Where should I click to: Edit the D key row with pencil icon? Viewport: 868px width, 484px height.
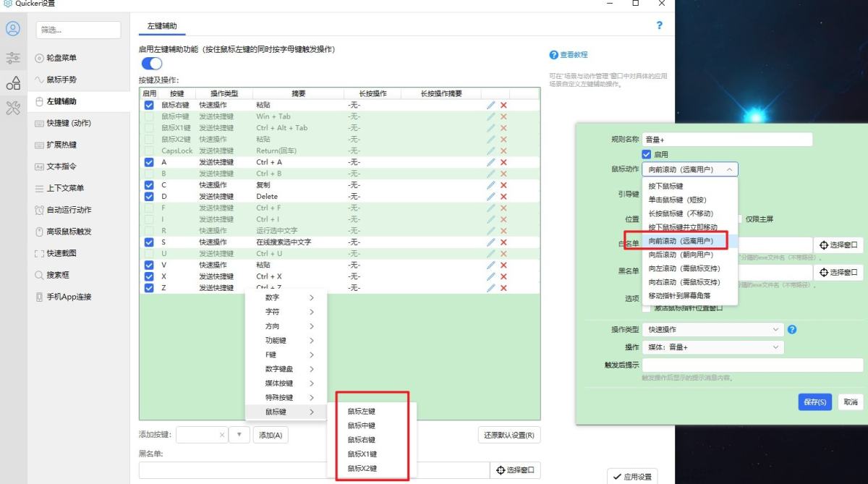point(491,196)
